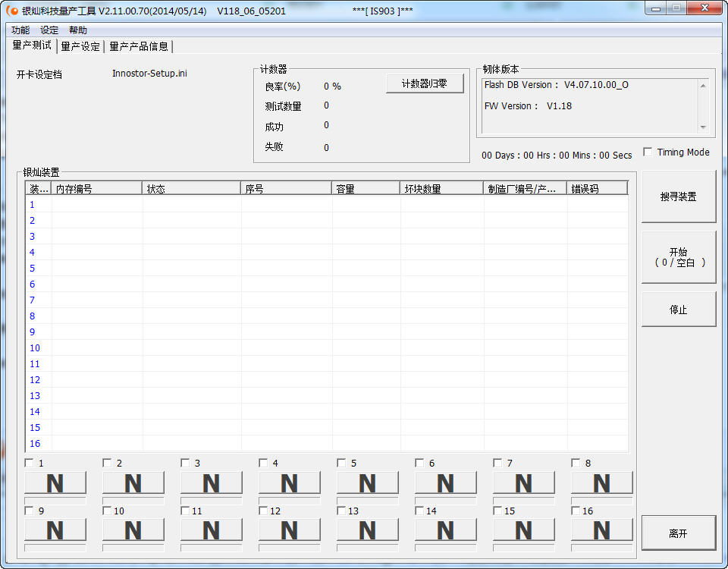Screen dimensions: 728x569
Task: Tick the checkbox for port 3
Action: pos(185,463)
